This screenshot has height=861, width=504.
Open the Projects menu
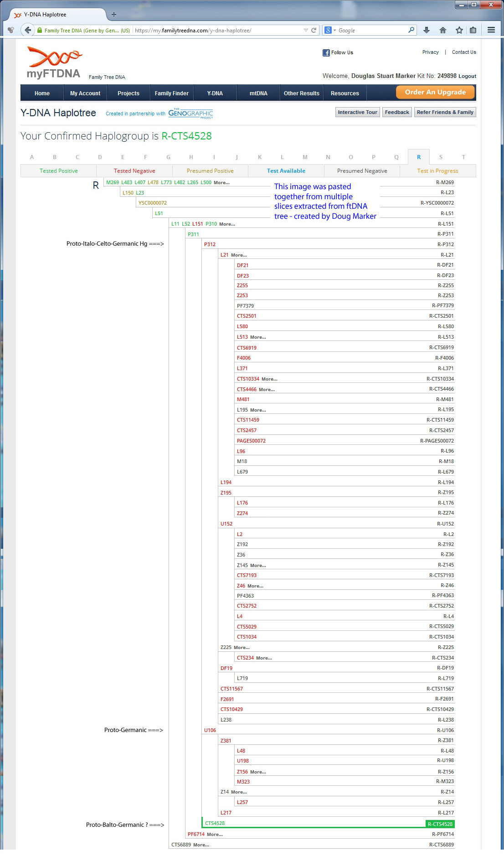coord(129,93)
